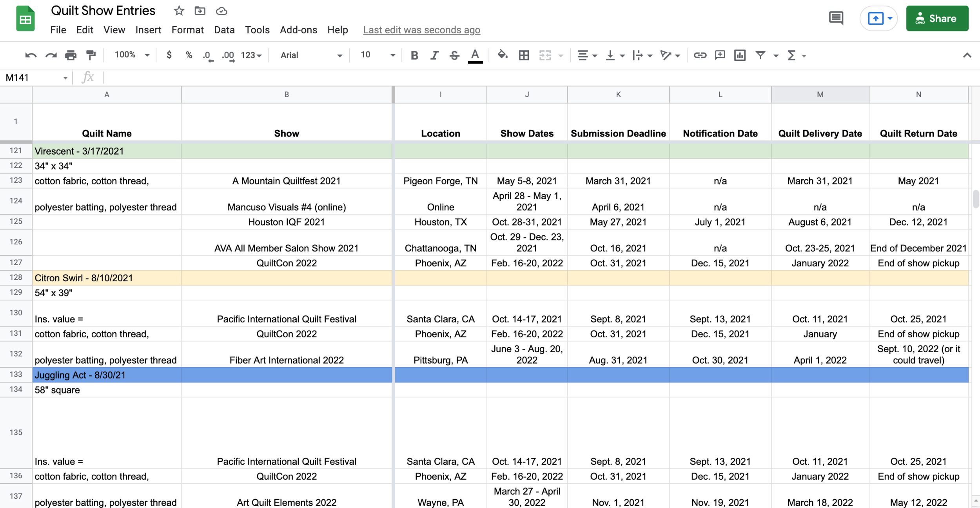Open the text color picker
This screenshot has width=980, height=508.
[475, 55]
